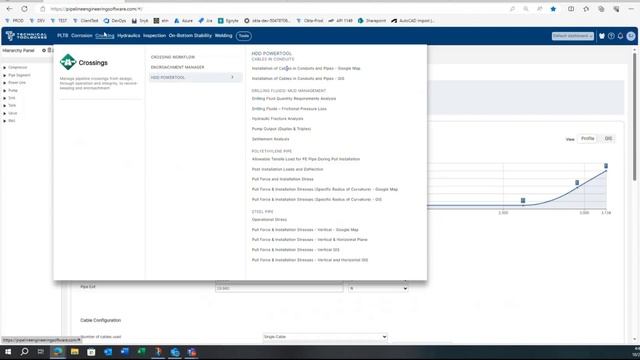Expand Tank tree node
Viewport: 640px width, 360px height.
(x=4, y=106)
